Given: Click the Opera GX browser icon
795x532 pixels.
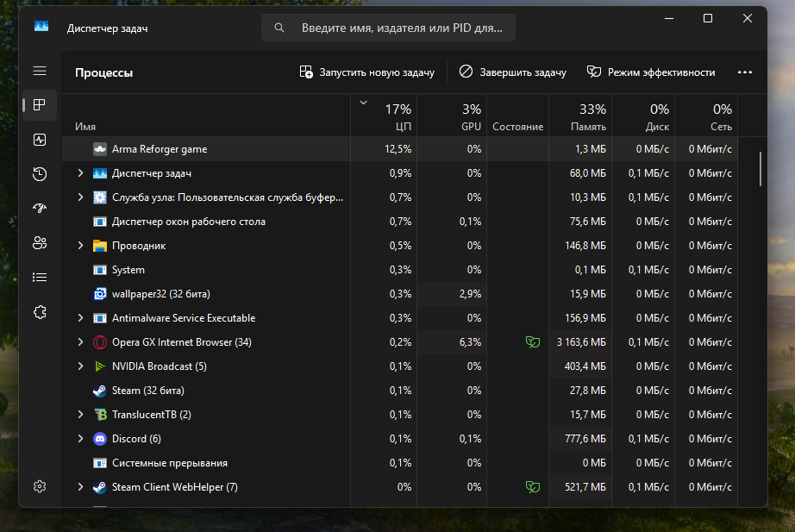Looking at the screenshot, I should click(x=100, y=342).
